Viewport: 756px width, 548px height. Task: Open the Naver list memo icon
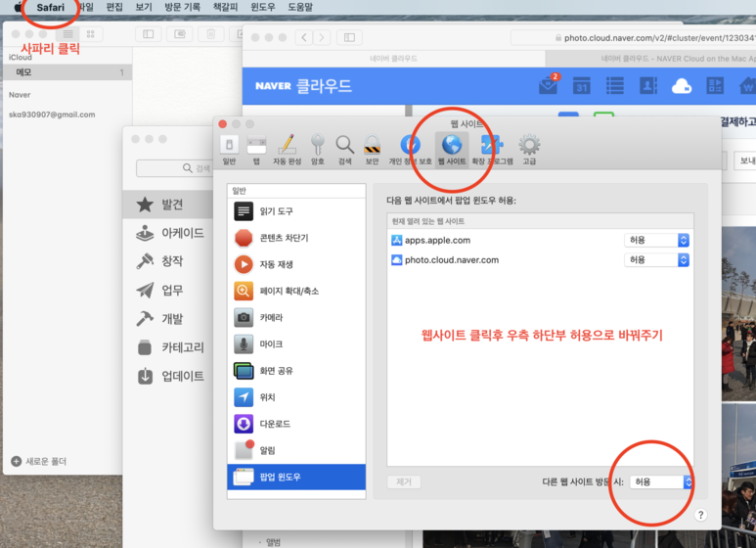click(x=615, y=85)
